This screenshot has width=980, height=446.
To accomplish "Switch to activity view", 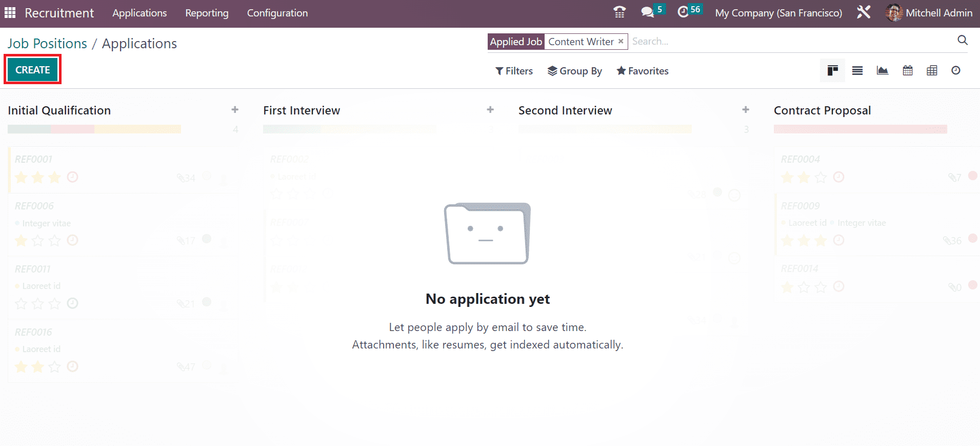I will point(956,71).
